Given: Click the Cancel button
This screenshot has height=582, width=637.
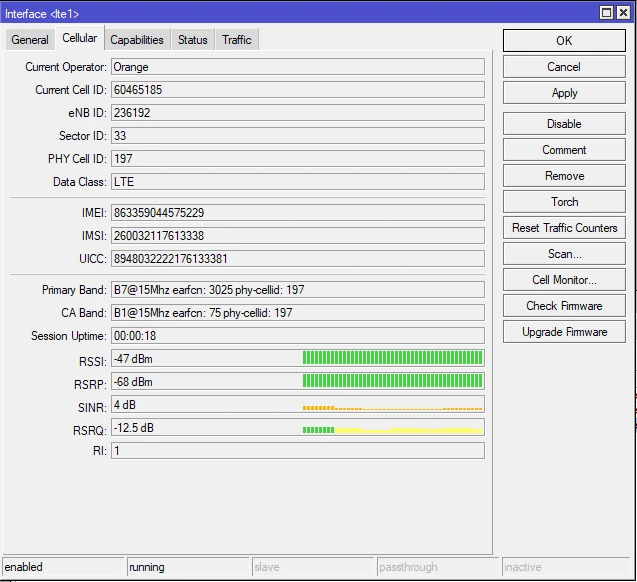Looking at the screenshot, I should tap(564, 67).
